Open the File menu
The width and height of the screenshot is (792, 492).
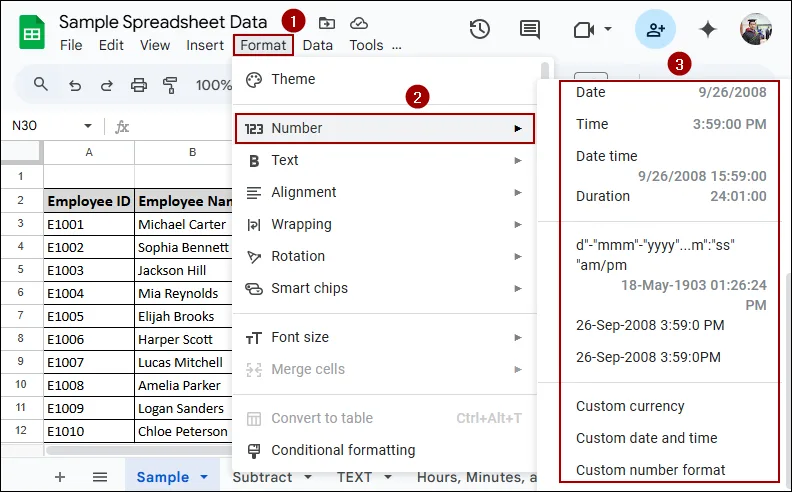click(x=71, y=45)
